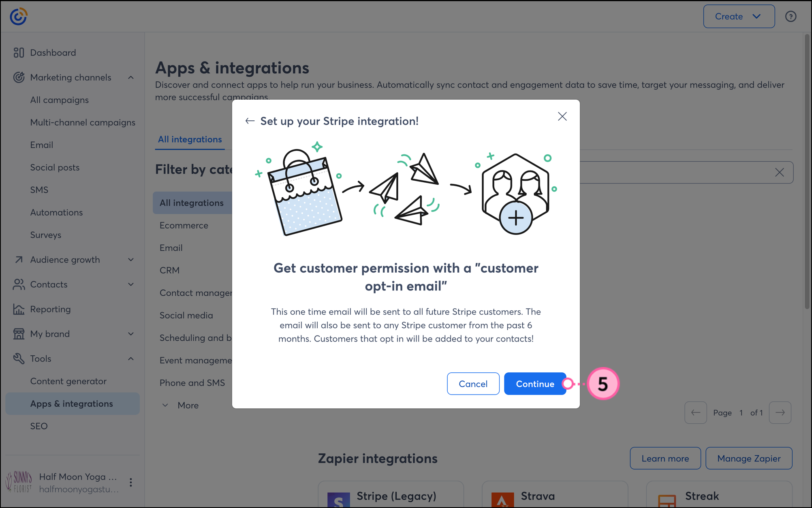Filter by Social media category
Screen dimensions: 812x508
[186, 315]
